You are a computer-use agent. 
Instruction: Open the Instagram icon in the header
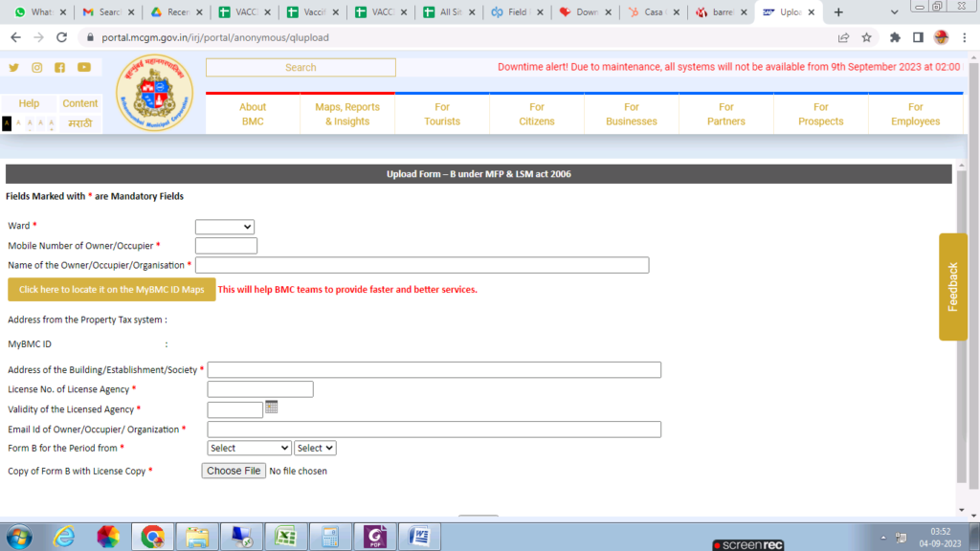(x=35, y=67)
